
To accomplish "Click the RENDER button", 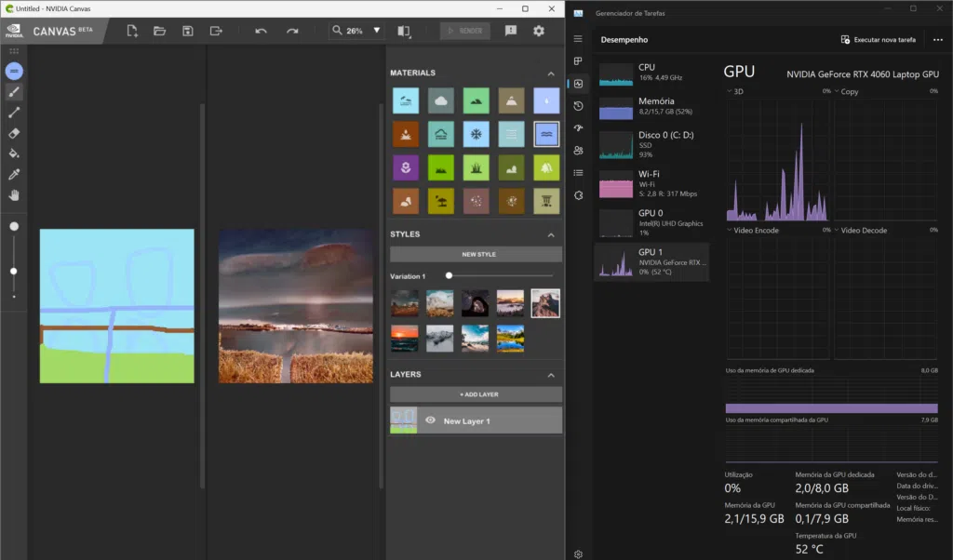I will 464,30.
